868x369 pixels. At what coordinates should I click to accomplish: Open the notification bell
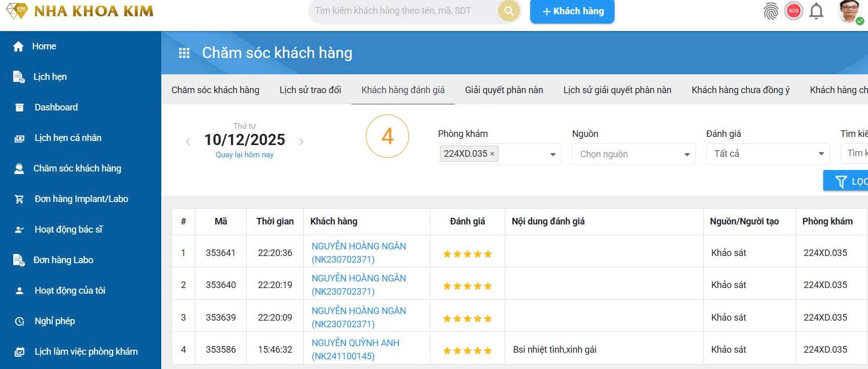pos(816,11)
